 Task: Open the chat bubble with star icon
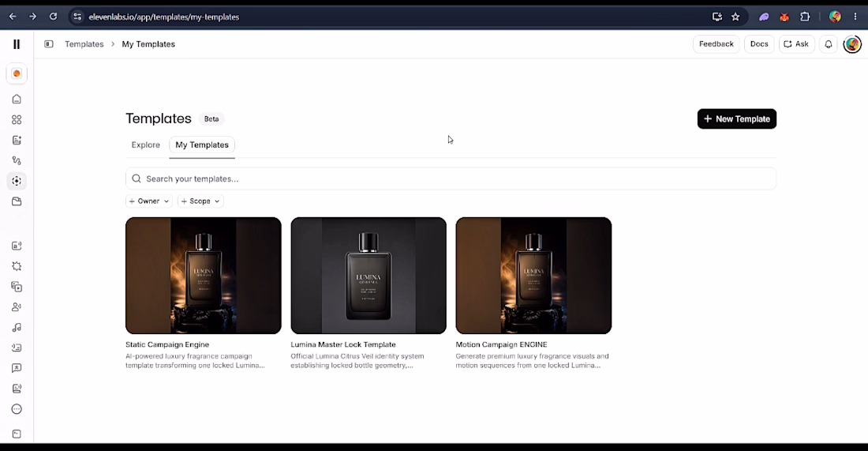(x=17, y=368)
